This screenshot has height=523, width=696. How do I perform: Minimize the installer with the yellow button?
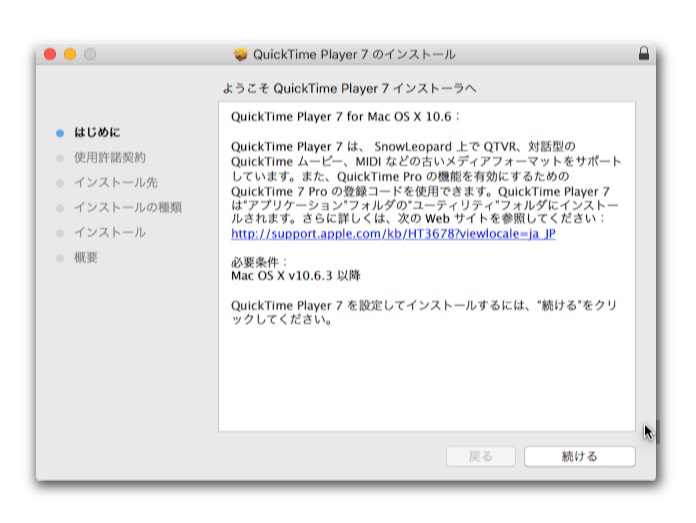click(70, 54)
